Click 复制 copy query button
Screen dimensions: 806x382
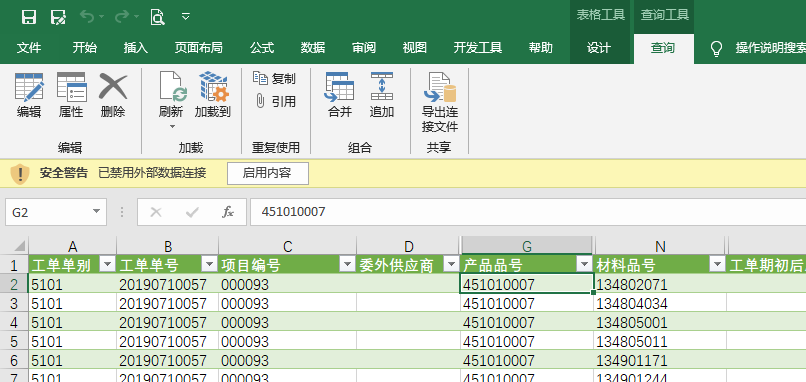pyautogui.click(x=275, y=79)
